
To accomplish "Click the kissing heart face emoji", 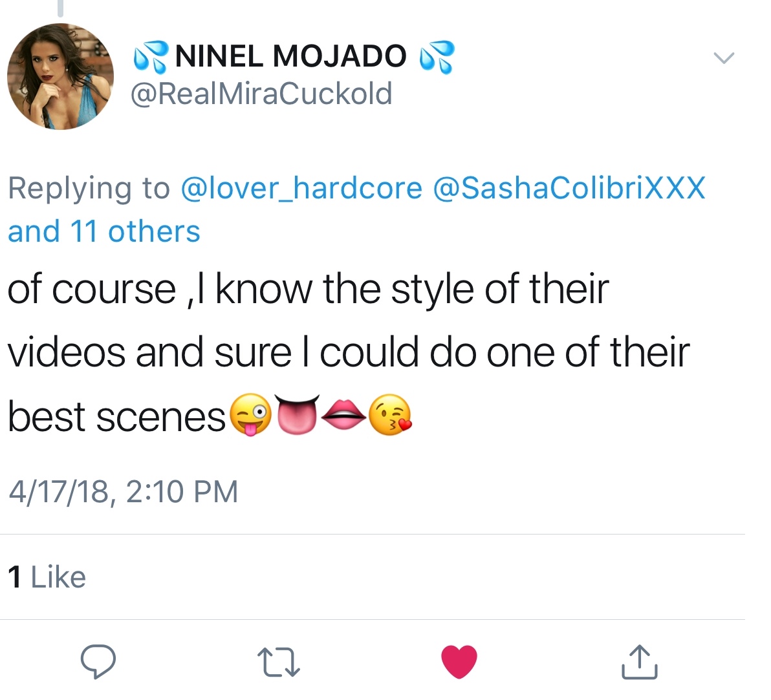I will 390,414.
